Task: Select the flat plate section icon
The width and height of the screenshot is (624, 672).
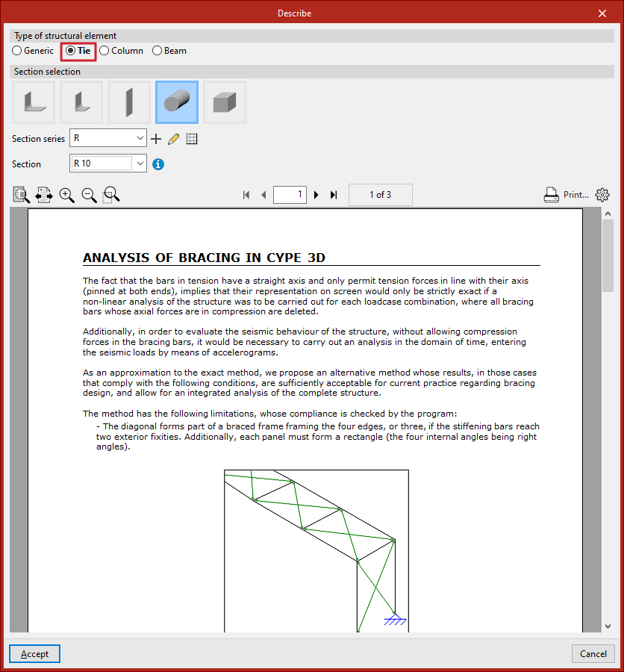Action: pos(129,102)
